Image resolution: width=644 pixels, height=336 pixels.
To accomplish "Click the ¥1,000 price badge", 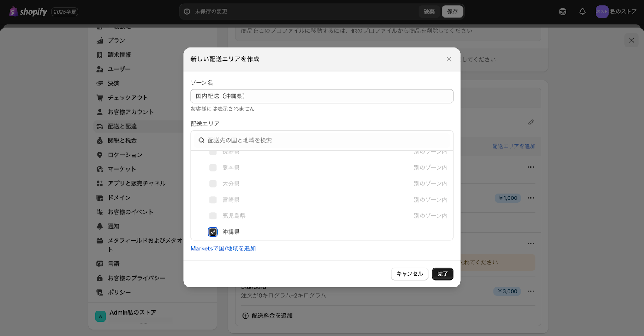I will [x=508, y=198].
